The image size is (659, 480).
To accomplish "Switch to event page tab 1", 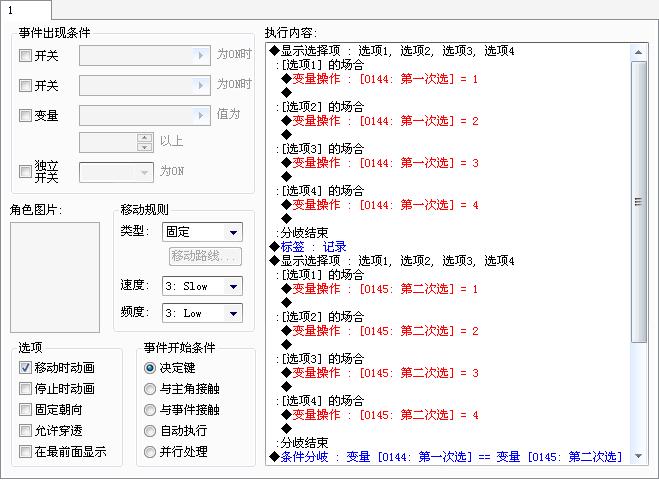I will coord(26,10).
